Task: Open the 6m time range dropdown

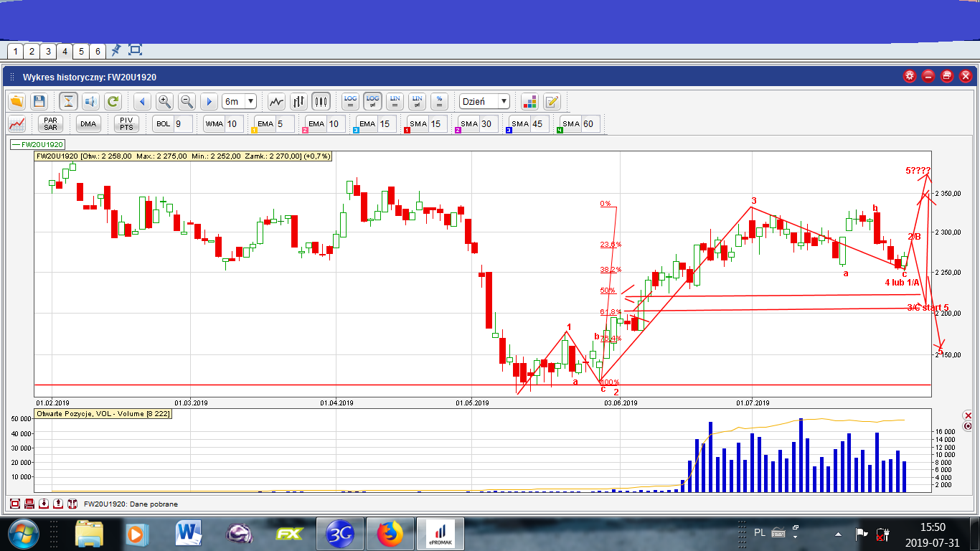Action: tap(240, 101)
